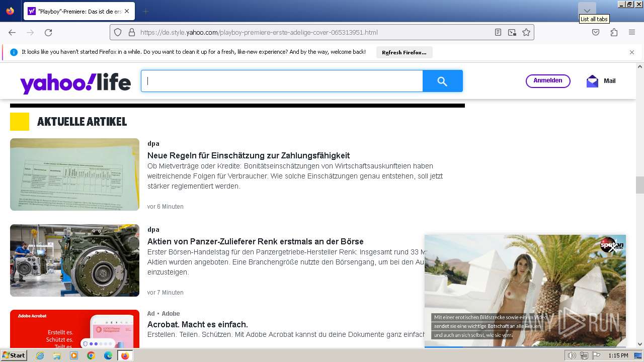Open Picture-in-Picture icon in address bar
Viewport: 644px width, 362px height.
[512, 32]
